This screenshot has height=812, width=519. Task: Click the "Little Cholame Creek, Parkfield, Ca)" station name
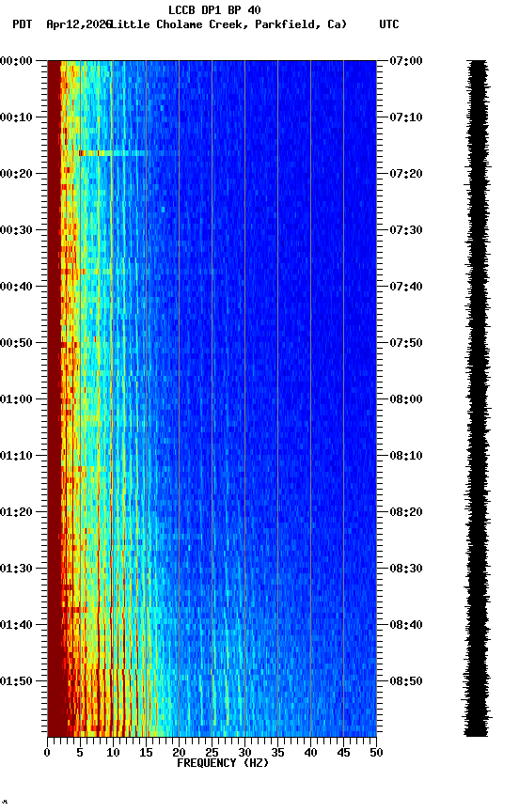[228, 24]
